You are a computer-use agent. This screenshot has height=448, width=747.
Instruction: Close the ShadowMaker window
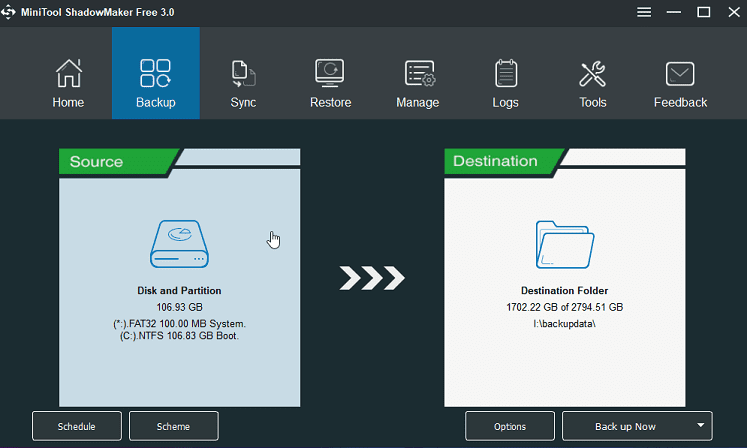tap(734, 12)
